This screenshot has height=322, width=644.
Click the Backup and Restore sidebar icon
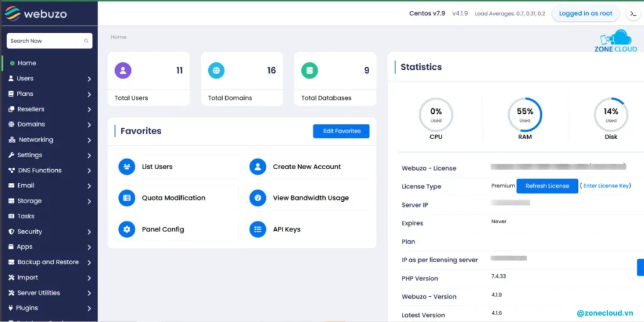(11, 262)
